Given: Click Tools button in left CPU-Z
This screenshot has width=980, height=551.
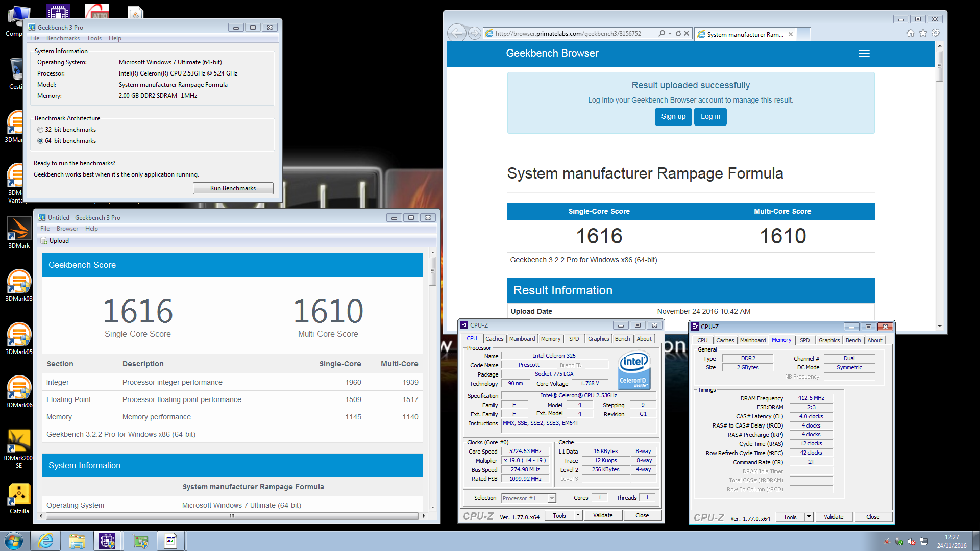Looking at the screenshot, I should [559, 515].
